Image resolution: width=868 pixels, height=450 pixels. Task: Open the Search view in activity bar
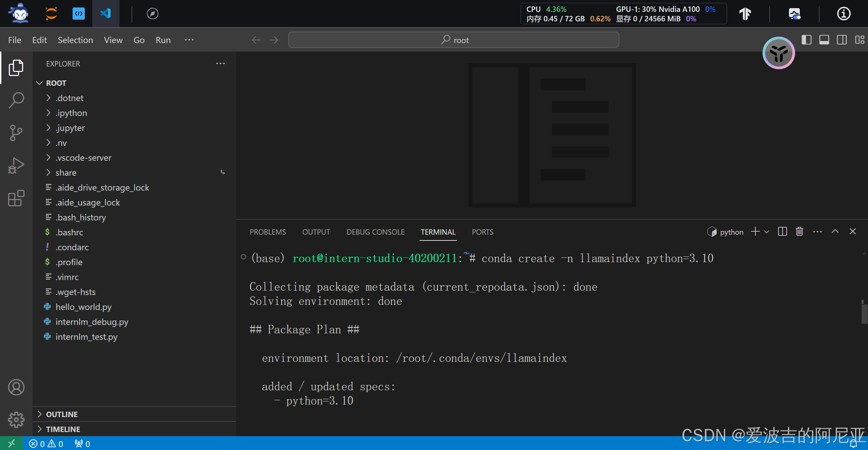[16, 100]
